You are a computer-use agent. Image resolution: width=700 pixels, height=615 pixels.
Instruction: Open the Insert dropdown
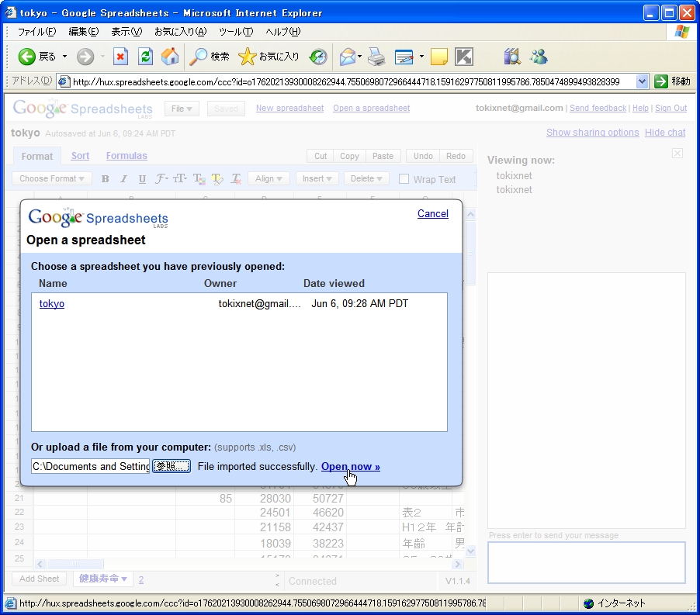coord(317,179)
